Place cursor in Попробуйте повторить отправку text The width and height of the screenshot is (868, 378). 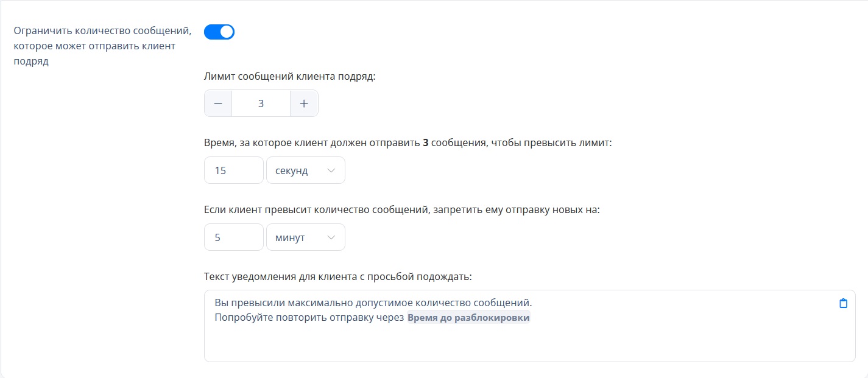coord(309,317)
